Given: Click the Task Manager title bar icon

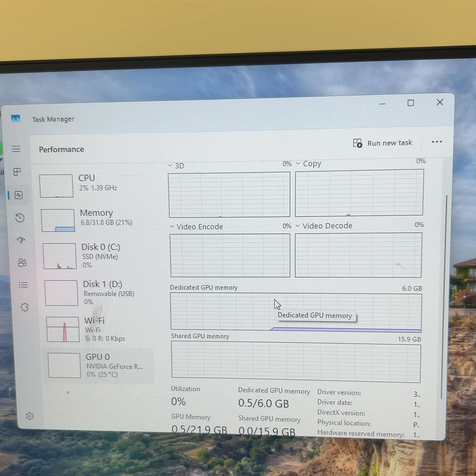Looking at the screenshot, I should click(x=16, y=118).
